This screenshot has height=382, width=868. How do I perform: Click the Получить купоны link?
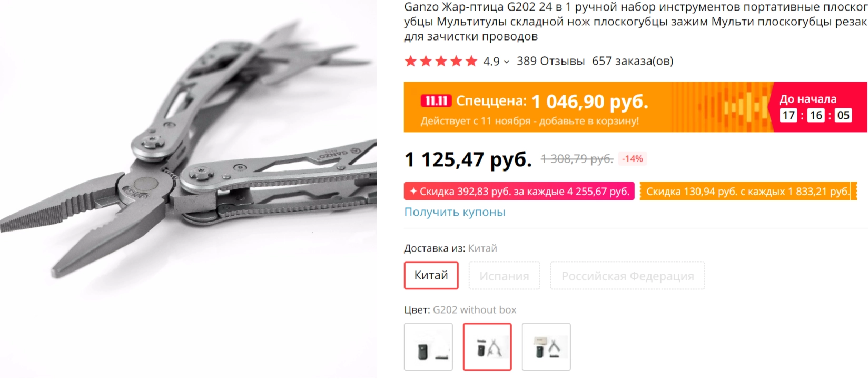coord(455,212)
